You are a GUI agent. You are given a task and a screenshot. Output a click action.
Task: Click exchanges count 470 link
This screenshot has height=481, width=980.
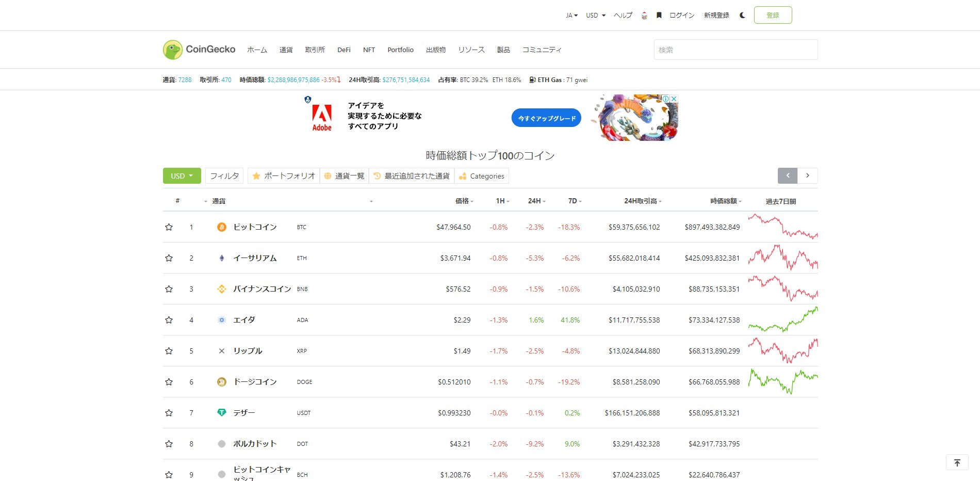coord(226,80)
